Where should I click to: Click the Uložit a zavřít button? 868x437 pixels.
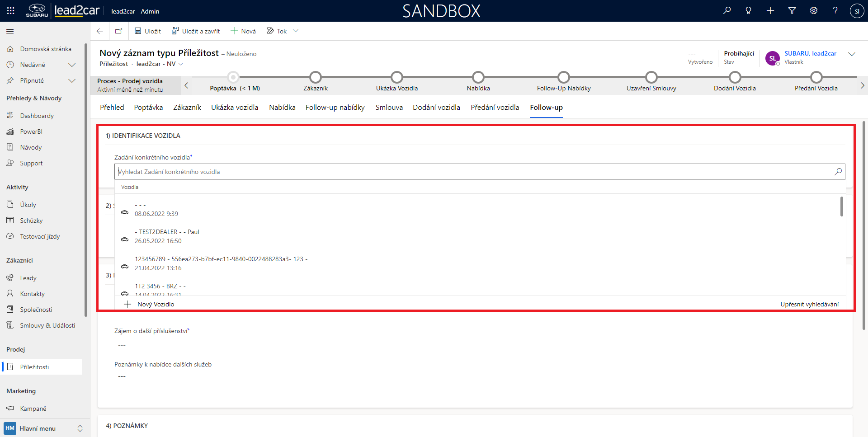click(196, 31)
